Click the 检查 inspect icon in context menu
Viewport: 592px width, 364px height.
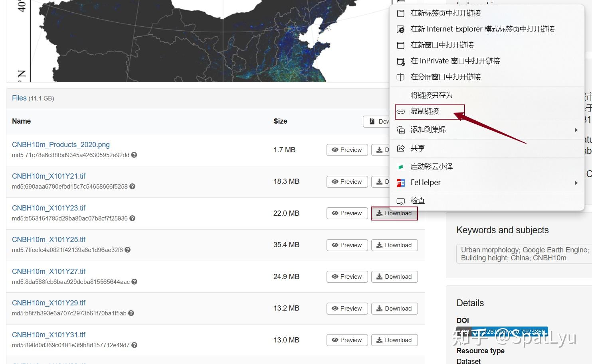[400, 201]
